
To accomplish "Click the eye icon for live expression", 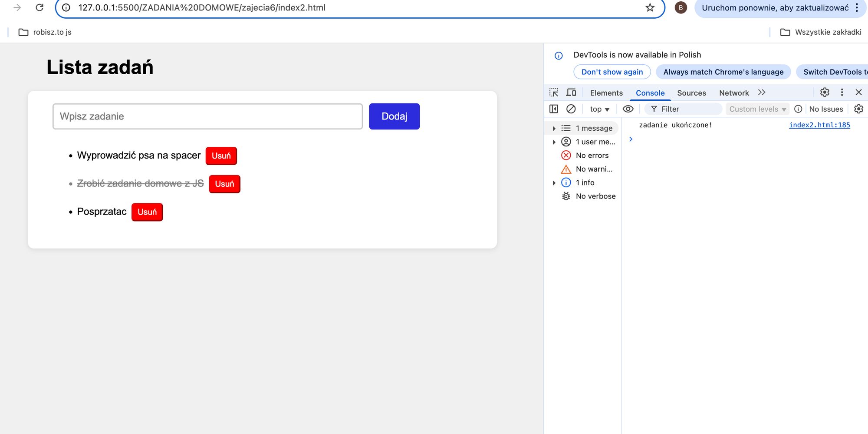I will coord(628,109).
